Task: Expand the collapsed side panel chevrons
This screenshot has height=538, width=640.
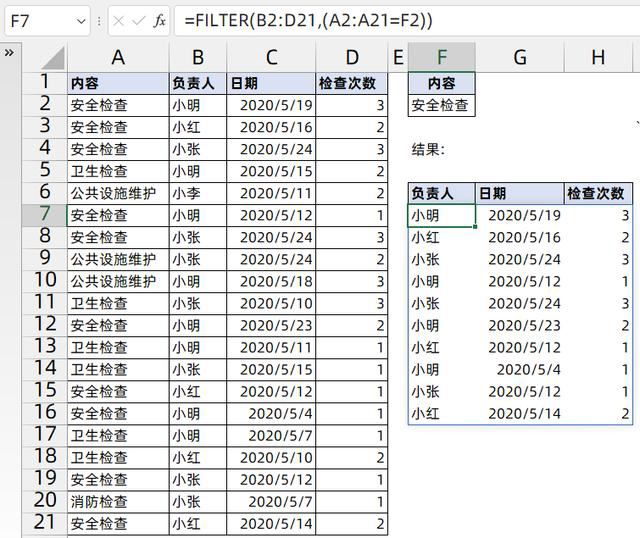Action: 10,52
